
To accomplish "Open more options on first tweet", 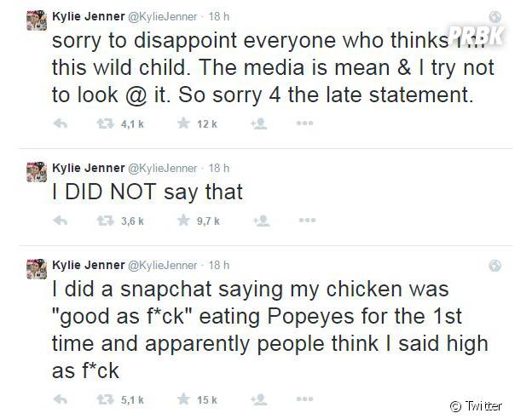I will [304, 123].
